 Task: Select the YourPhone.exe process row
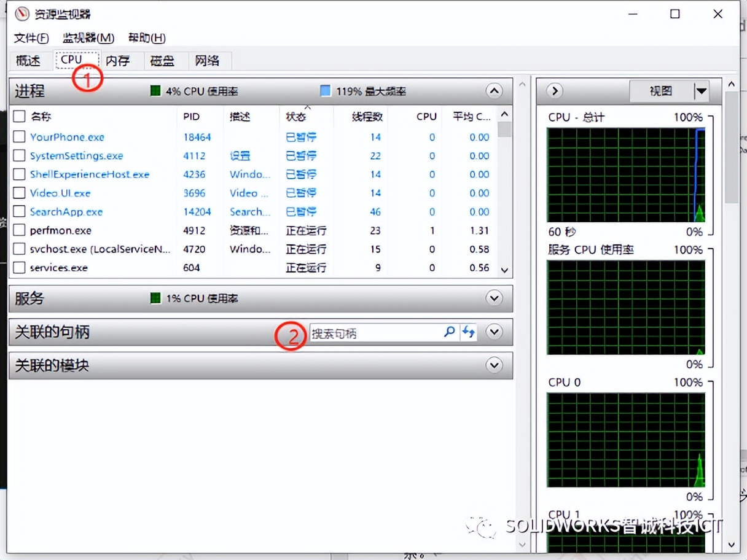253,137
